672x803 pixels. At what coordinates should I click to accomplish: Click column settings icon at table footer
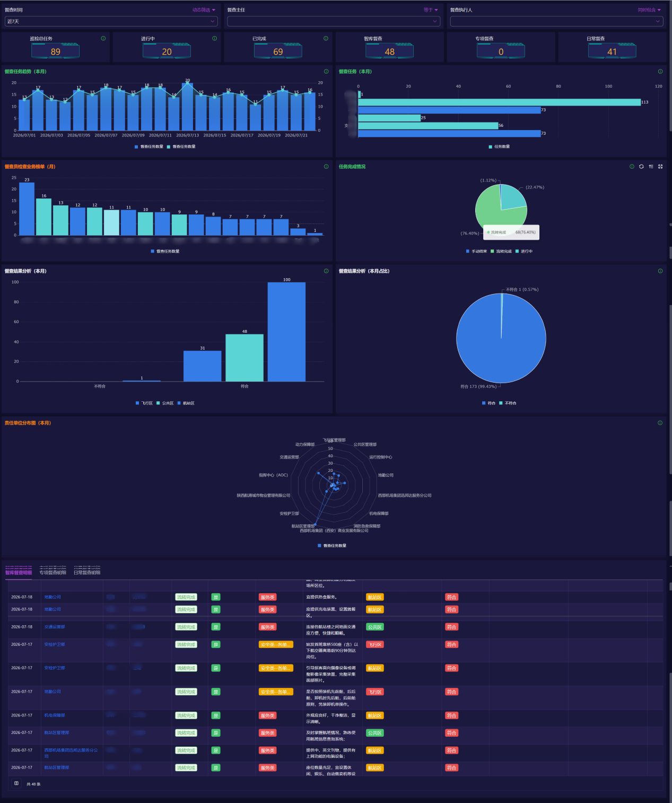[x=16, y=783]
